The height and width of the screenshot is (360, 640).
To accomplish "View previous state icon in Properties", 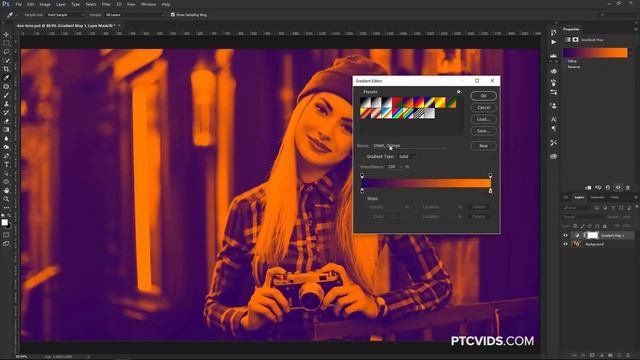I will [598, 187].
